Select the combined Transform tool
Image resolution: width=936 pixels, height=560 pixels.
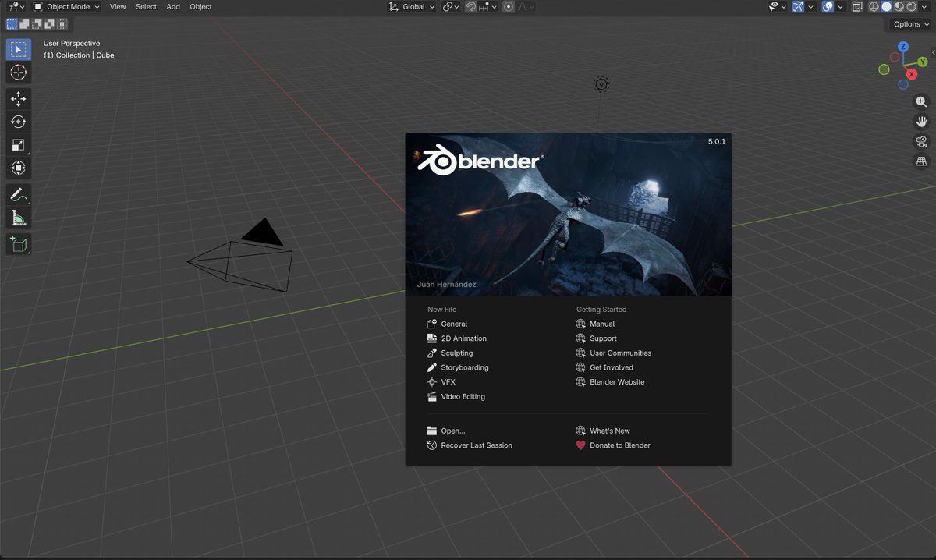(x=19, y=168)
